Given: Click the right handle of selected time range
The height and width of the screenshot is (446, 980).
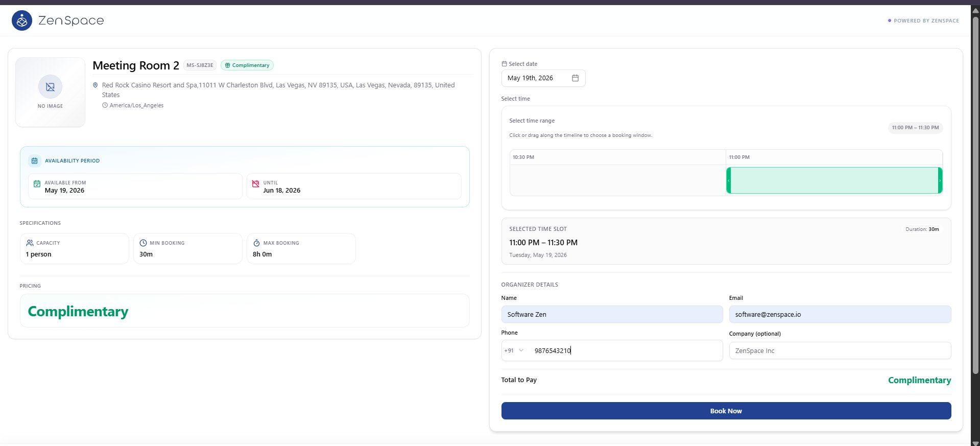Looking at the screenshot, I should coord(940,180).
